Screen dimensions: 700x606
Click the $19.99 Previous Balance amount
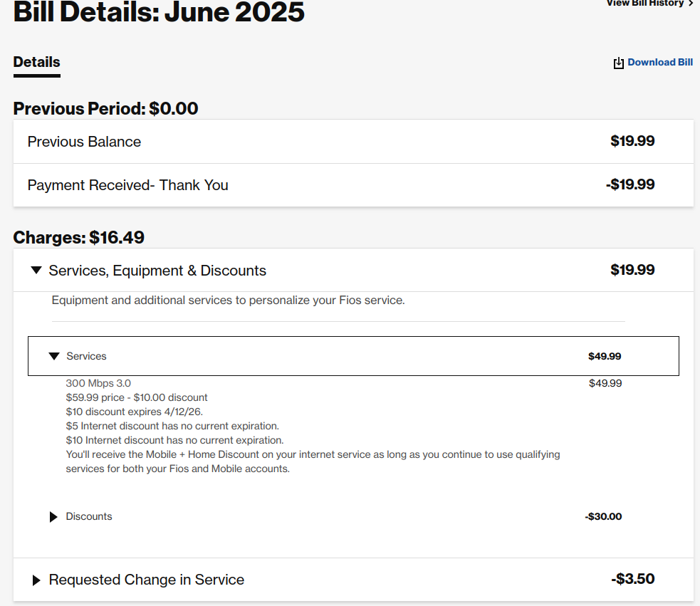632,141
